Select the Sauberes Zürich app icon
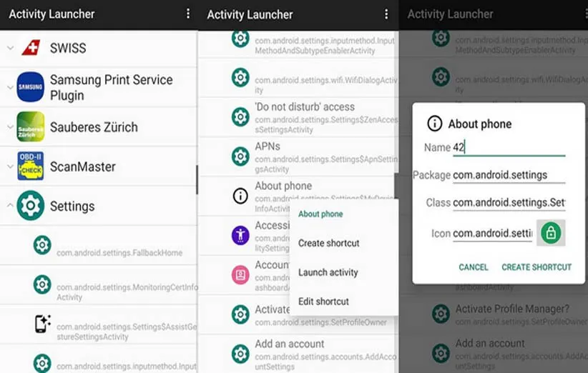The image size is (588, 373). (31, 127)
